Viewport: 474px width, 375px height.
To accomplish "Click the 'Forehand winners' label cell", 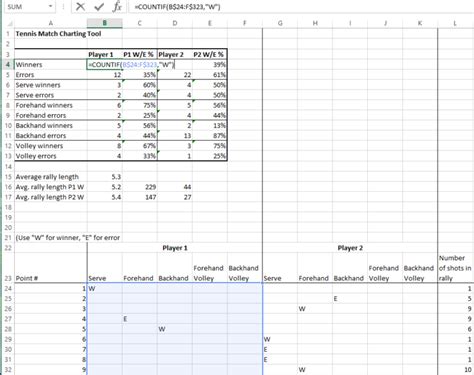I will point(51,105).
